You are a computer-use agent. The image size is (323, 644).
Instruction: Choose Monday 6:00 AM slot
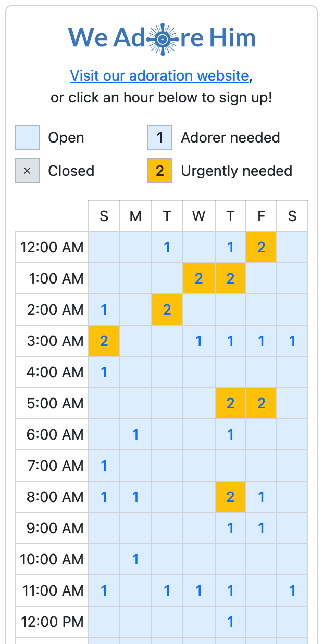[135, 434]
